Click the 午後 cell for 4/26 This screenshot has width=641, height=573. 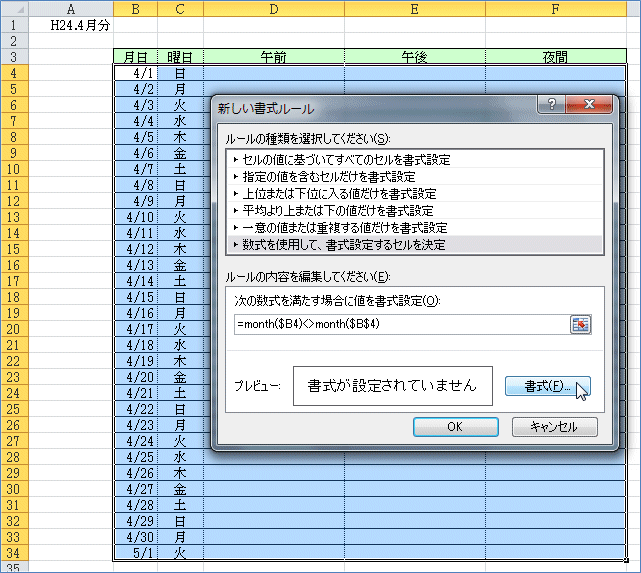[x=415, y=473]
